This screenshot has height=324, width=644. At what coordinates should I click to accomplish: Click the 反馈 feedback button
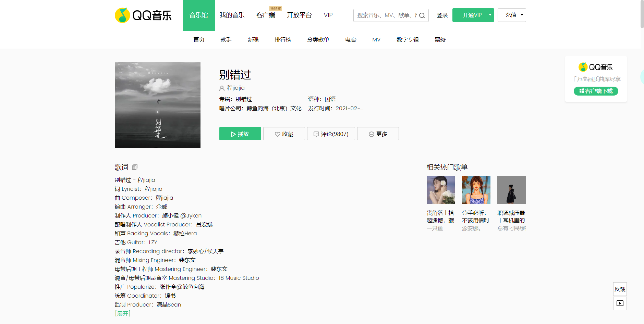coord(620,289)
